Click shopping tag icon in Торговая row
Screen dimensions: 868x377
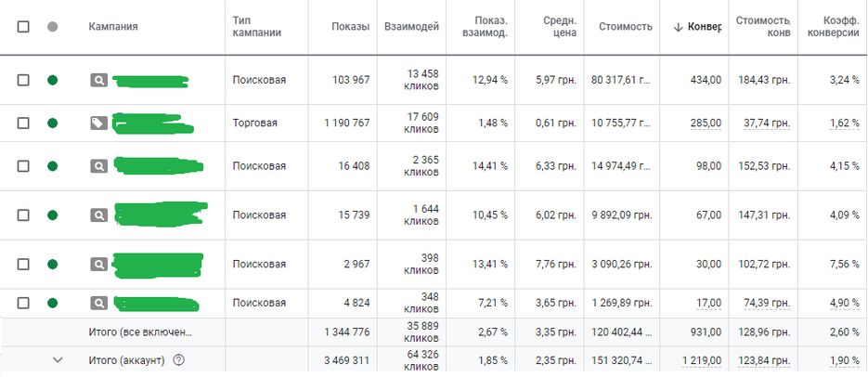point(98,123)
